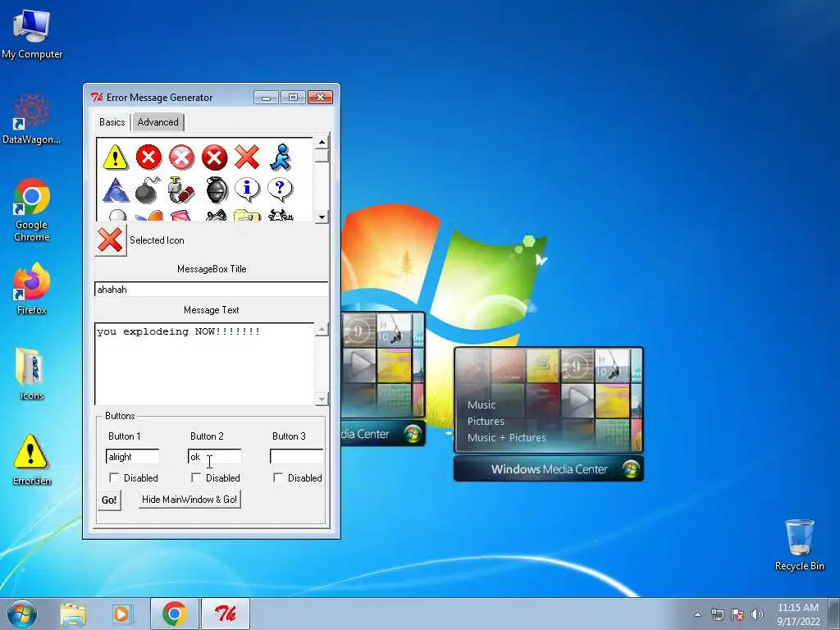Select the glossy dark red circle X icon
This screenshot has width=840, height=630.
point(214,157)
